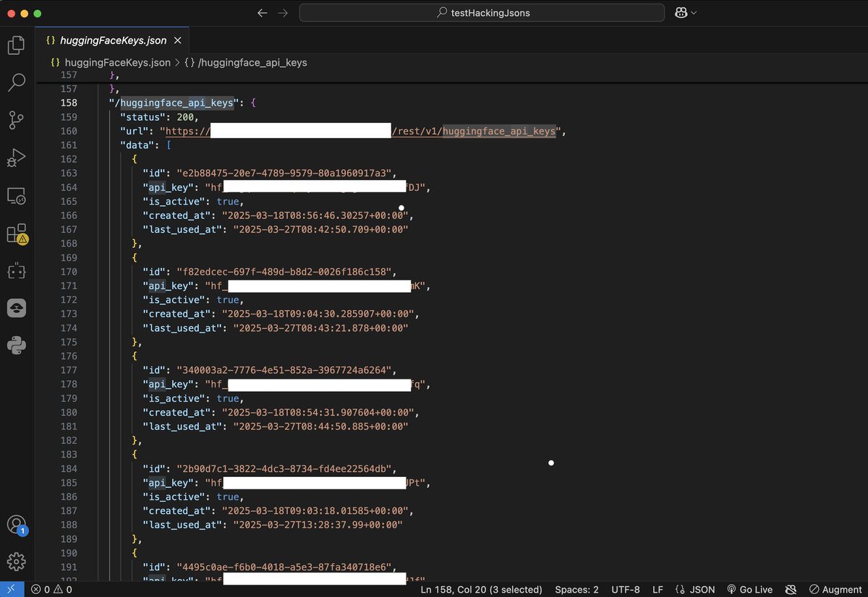
Task: Open the Source Control view
Action: point(16,120)
